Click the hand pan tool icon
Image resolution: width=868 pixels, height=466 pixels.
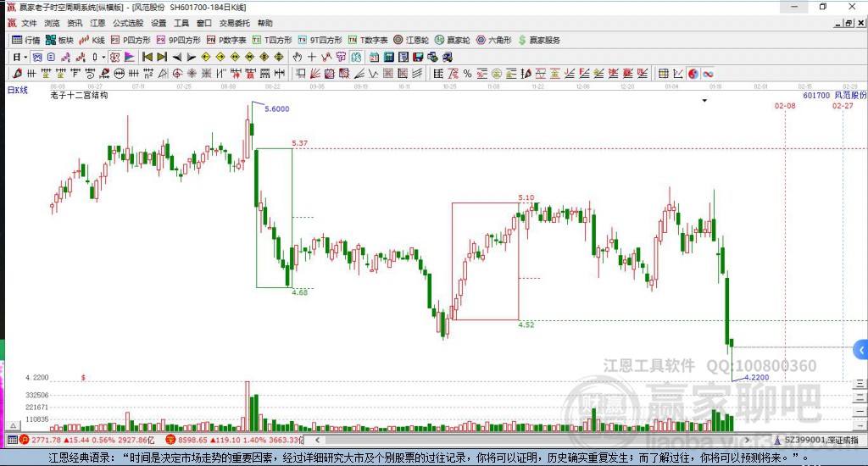[x=298, y=57]
